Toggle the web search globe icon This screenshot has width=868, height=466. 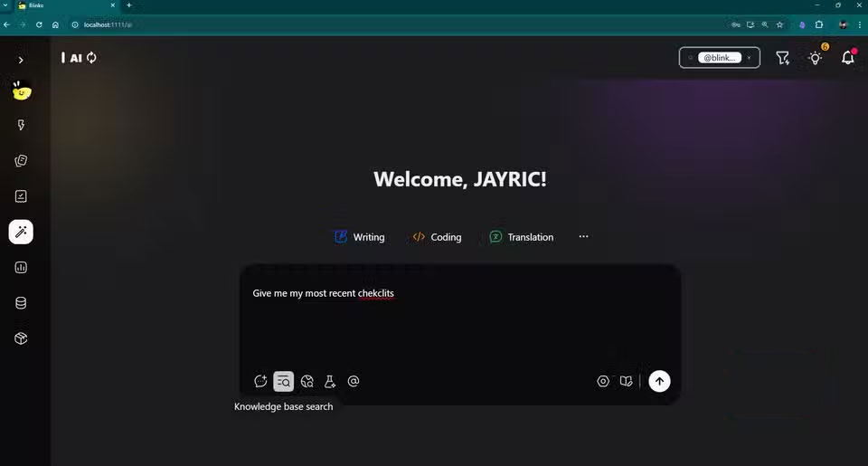click(307, 381)
